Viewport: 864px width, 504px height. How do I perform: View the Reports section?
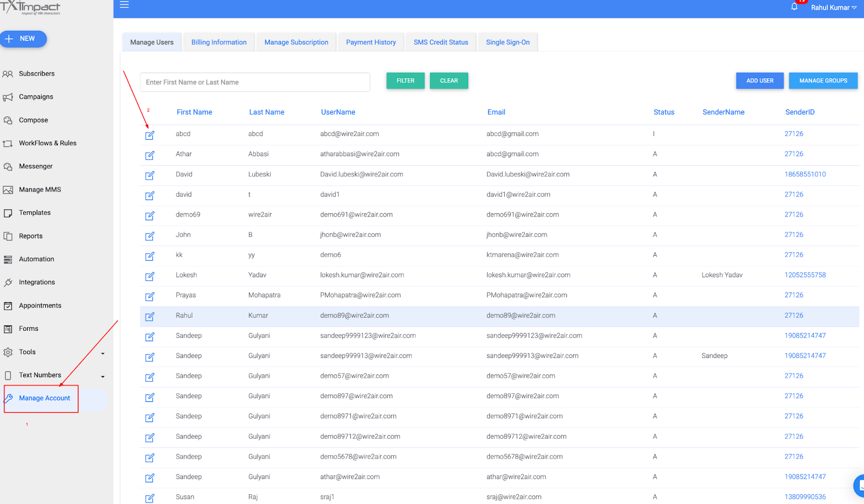tap(30, 236)
